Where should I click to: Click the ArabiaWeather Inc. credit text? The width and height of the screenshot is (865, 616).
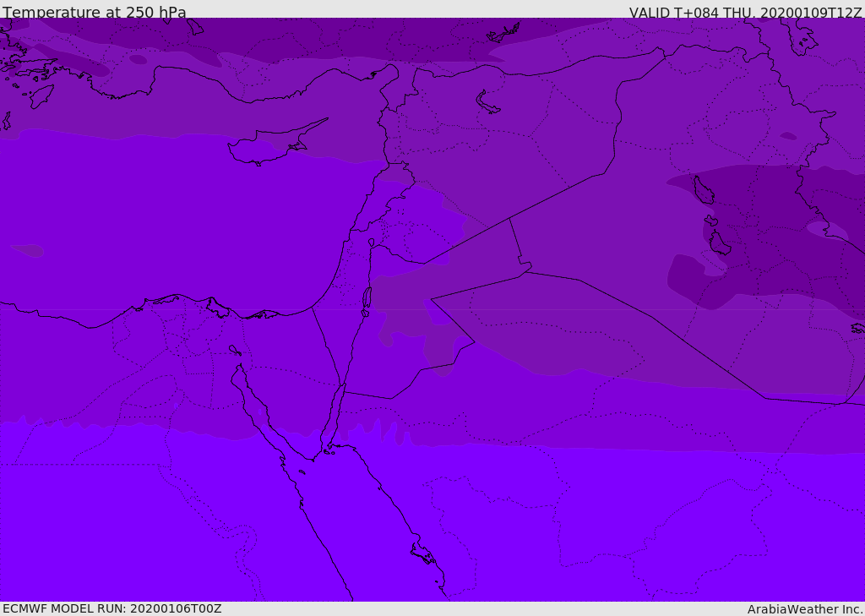(x=805, y=609)
